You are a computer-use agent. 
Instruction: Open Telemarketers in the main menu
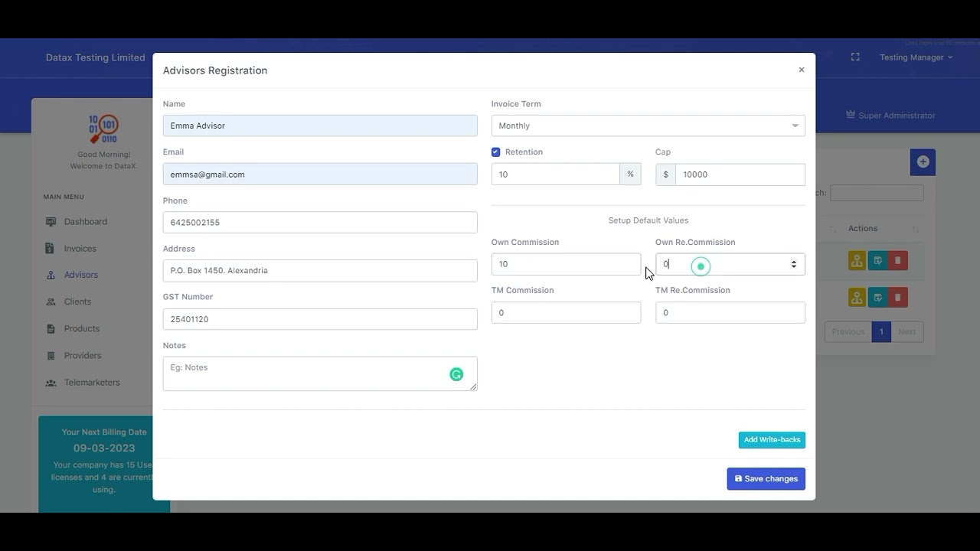pos(92,382)
